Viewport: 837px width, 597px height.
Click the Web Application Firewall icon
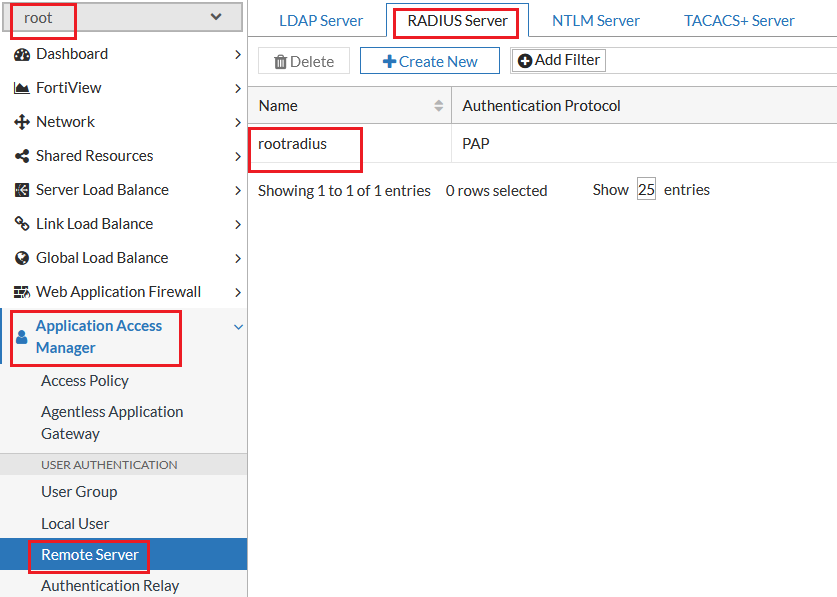pos(22,292)
